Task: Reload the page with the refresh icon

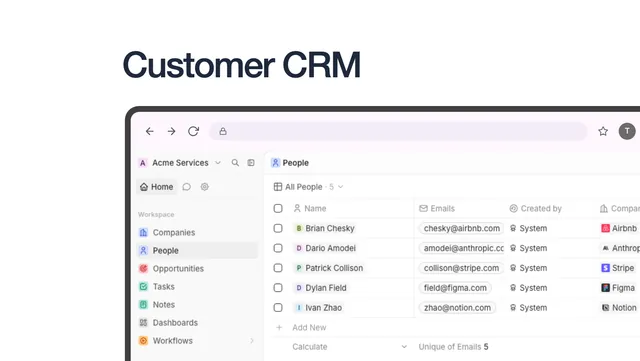Action: (193, 131)
